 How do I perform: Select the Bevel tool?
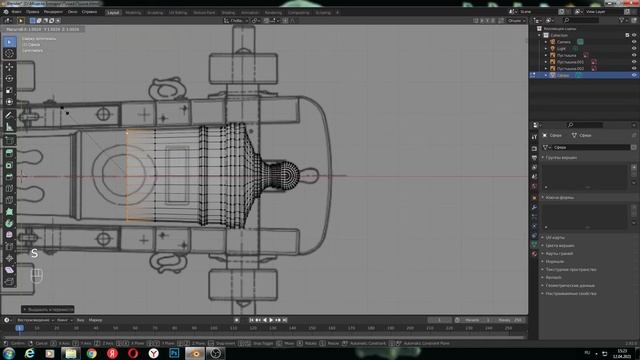pyautogui.click(x=9, y=177)
